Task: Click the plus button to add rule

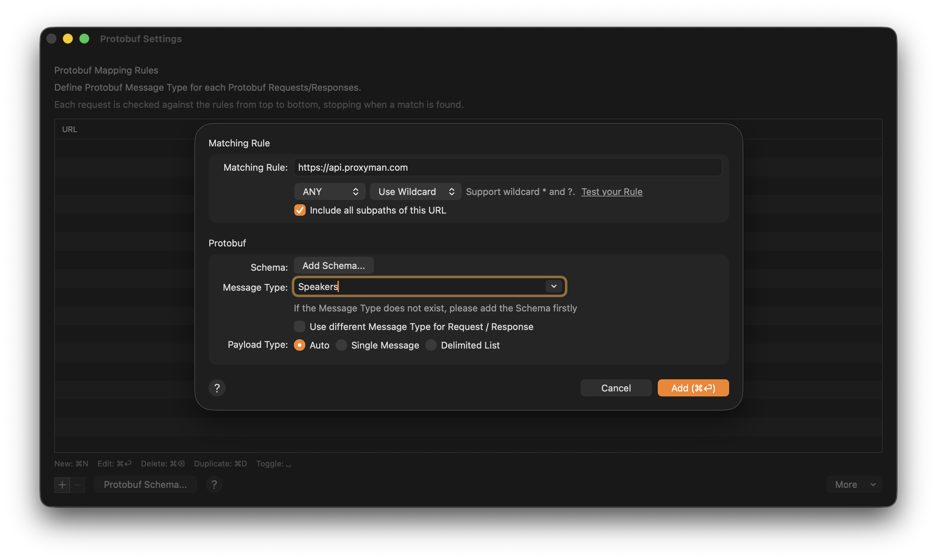Action: (62, 485)
